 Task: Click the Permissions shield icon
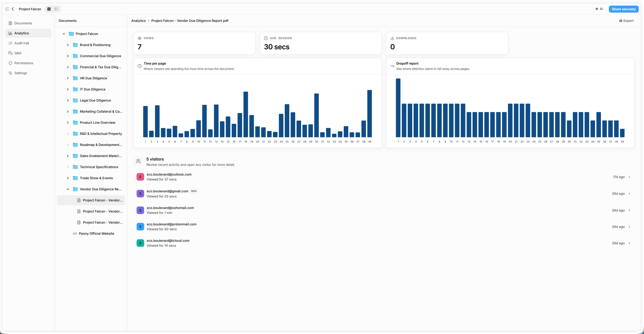(x=10, y=63)
